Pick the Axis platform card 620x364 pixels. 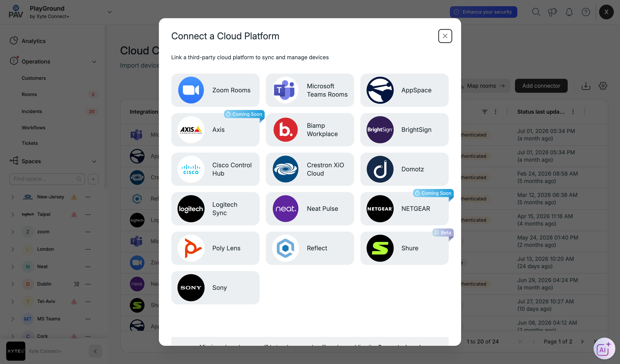(215, 130)
